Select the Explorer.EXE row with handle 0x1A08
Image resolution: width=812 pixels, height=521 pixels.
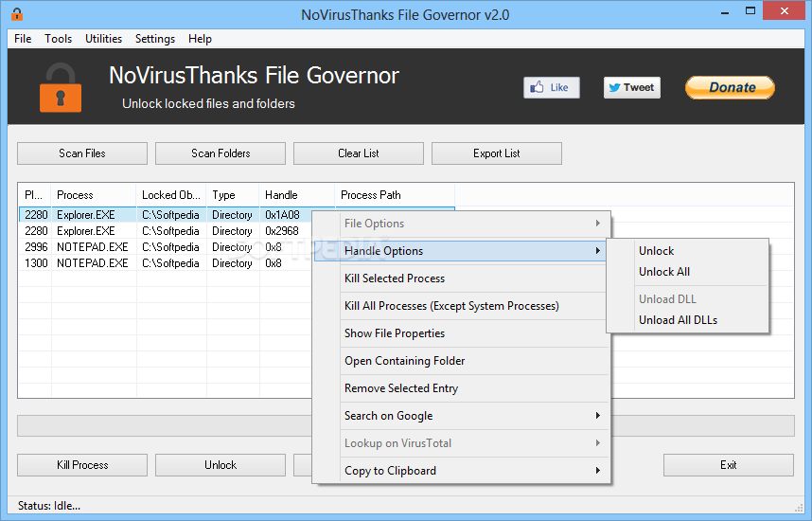pyautogui.click(x=166, y=215)
